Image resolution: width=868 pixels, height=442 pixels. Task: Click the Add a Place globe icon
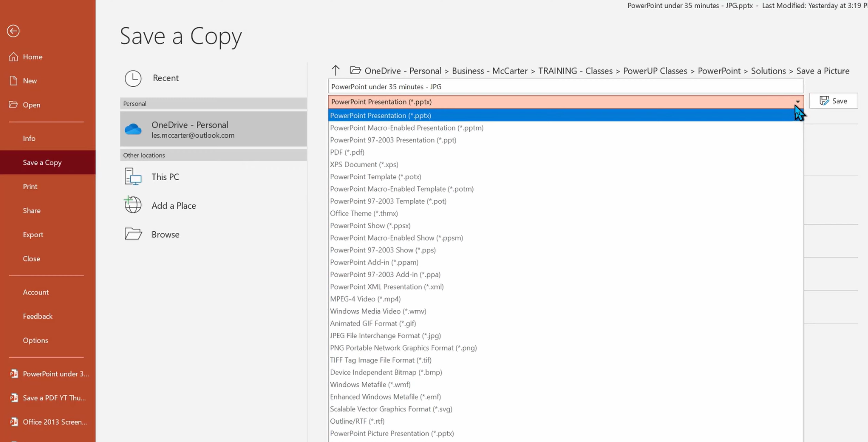point(133,205)
